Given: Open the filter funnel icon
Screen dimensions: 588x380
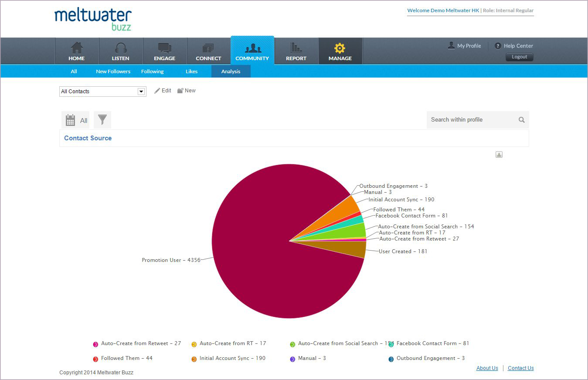Looking at the screenshot, I should coord(102,120).
